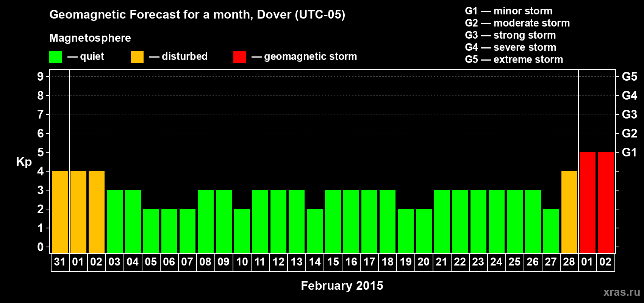Click the green bar above date 16

click(x=351, y=222)
